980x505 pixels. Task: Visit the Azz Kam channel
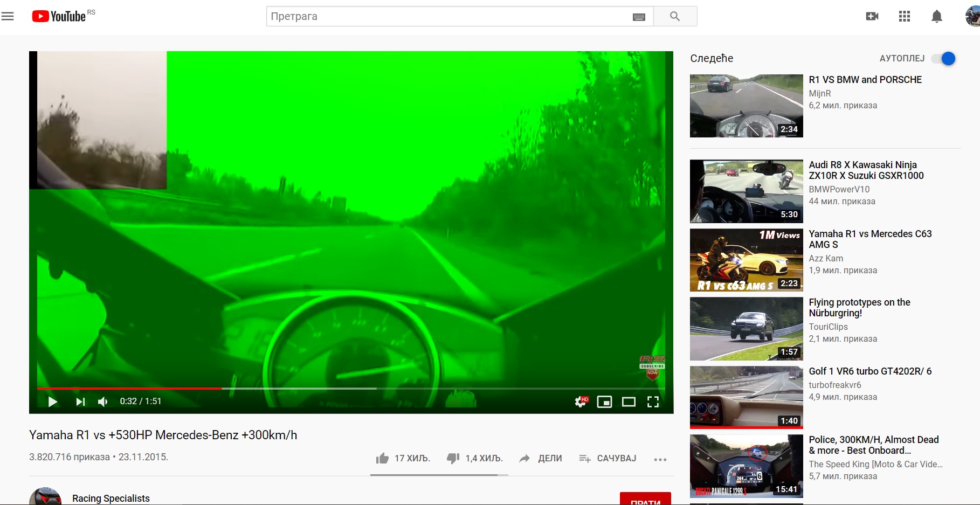[x=826, y=259]
